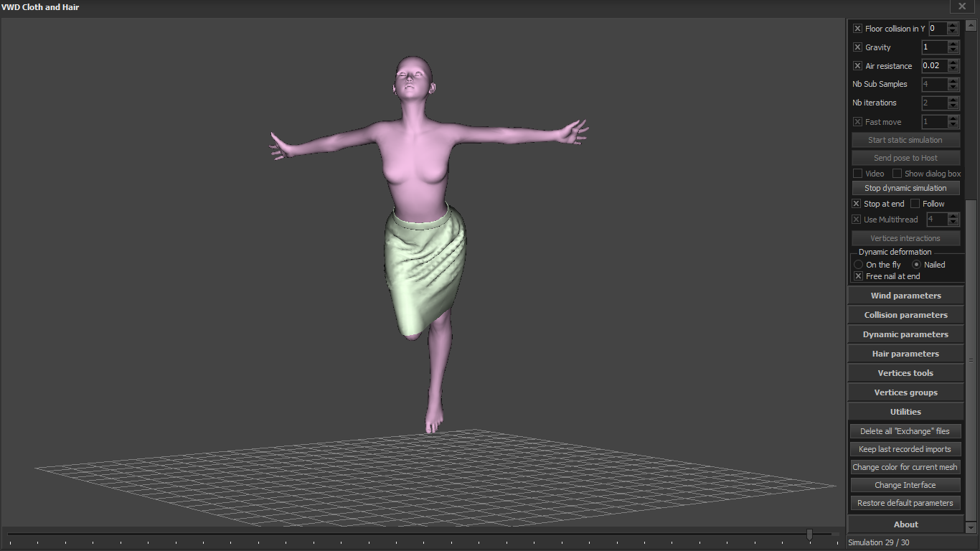The width and height of the screenshot is (980, 551).
Task: Toggle the Fast move checkbox
Action: tap(857, 122)
